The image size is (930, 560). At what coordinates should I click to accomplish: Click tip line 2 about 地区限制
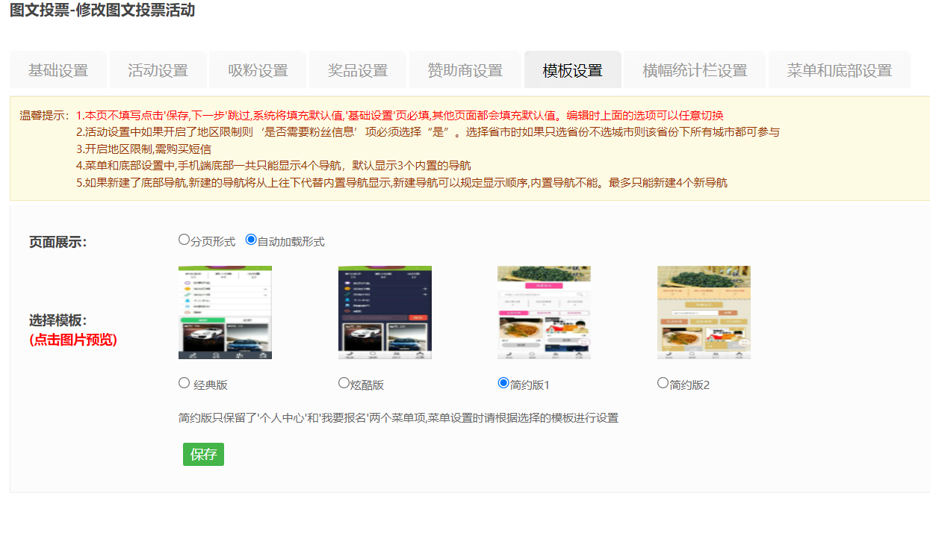point(428,132)
